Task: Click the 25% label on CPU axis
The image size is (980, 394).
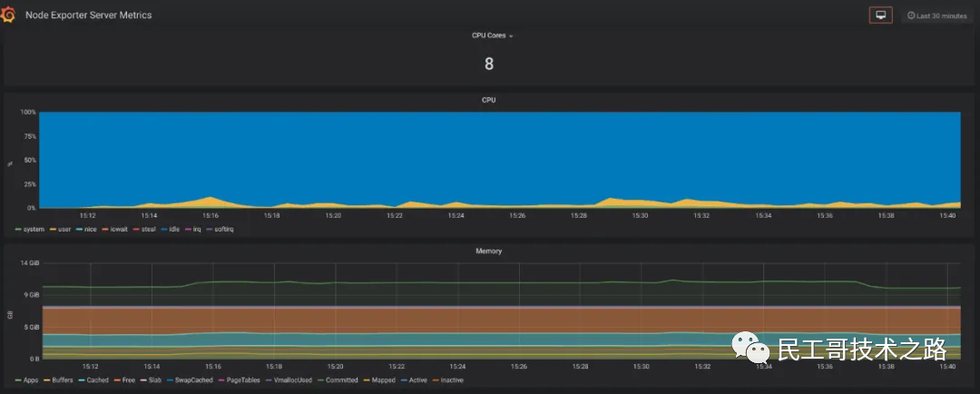Action: 30,184
